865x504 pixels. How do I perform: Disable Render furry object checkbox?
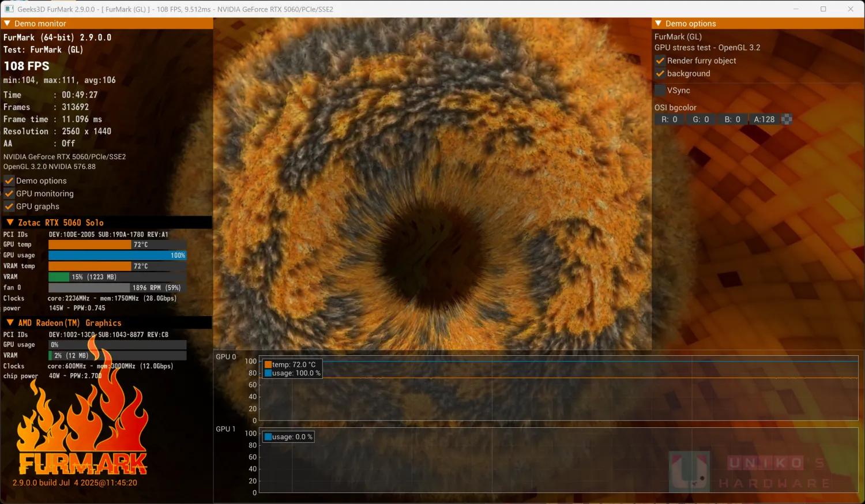[660, 61]
